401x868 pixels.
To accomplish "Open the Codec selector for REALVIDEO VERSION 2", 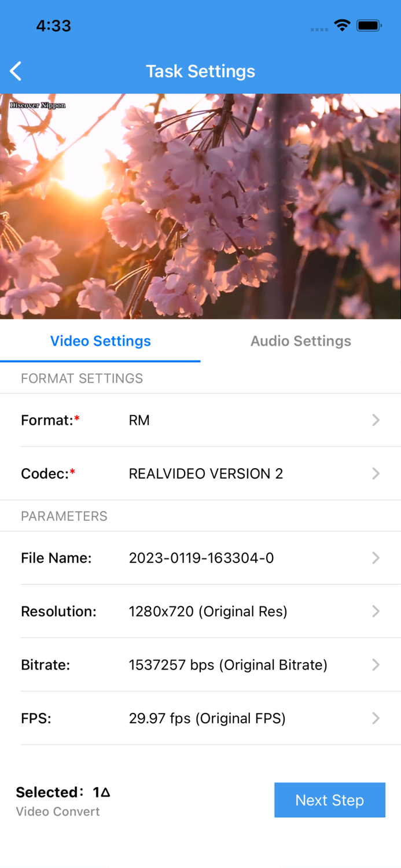I will tap(200, 473).
